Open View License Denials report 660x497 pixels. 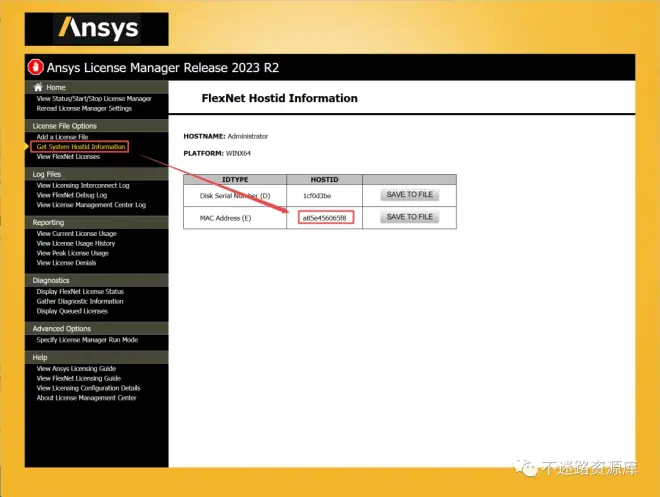[66, 263]
